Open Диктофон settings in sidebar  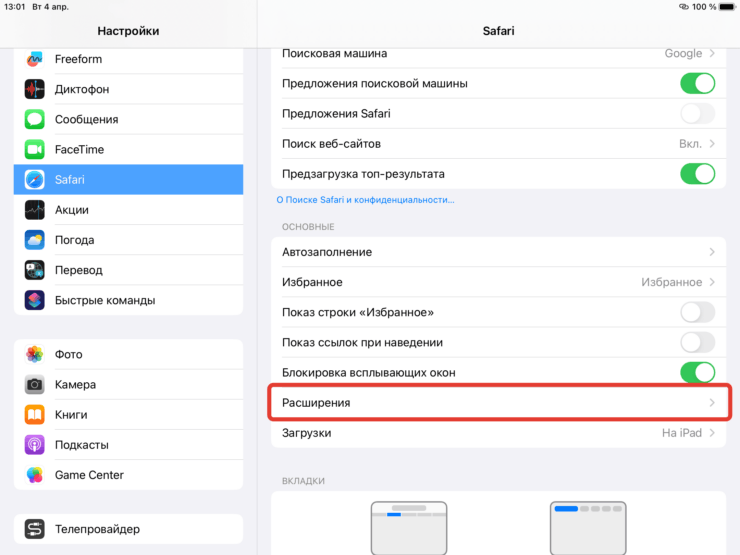tap(128, 89)
